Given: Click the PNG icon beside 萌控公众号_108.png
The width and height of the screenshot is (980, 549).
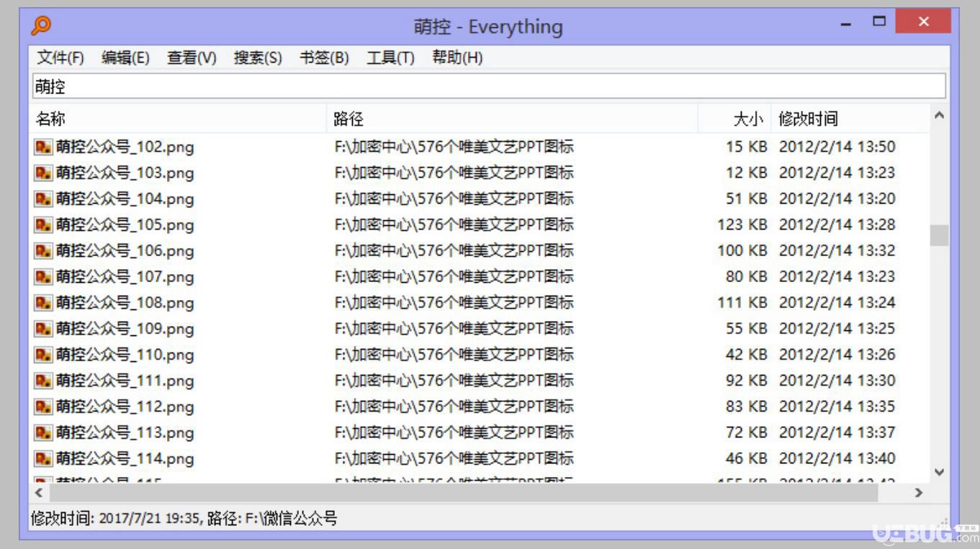Looking at the screenshot, I should (x=44, y=303).
